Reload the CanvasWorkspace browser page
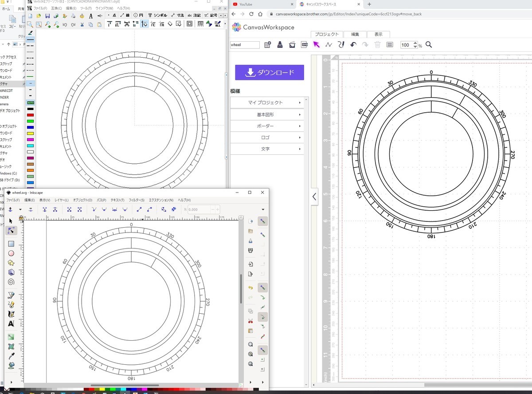This screenshot has height=394, width=532. click(x=251, y=14)
